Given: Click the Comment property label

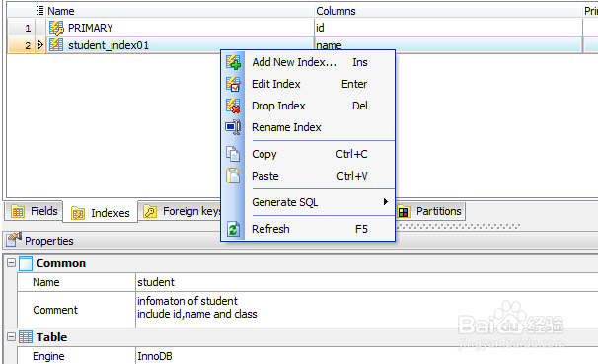Looking at the screenshot, I should tap(55, 310).
